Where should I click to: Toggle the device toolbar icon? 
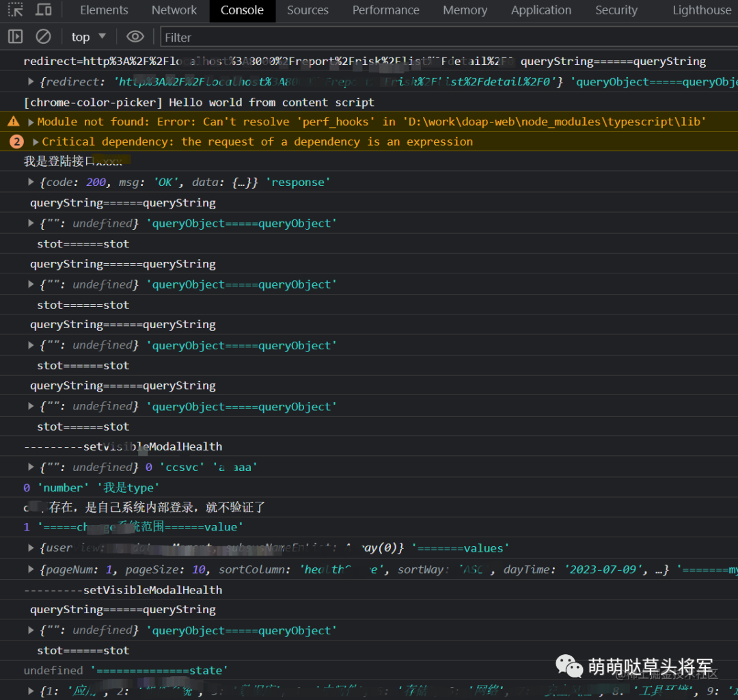(44, 10)
